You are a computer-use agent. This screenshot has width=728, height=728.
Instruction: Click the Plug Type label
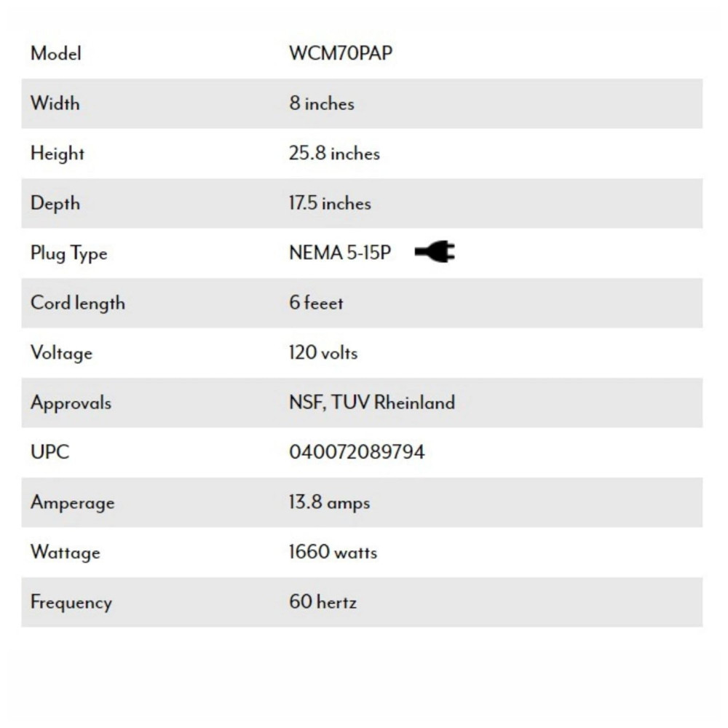click(68, 253)
